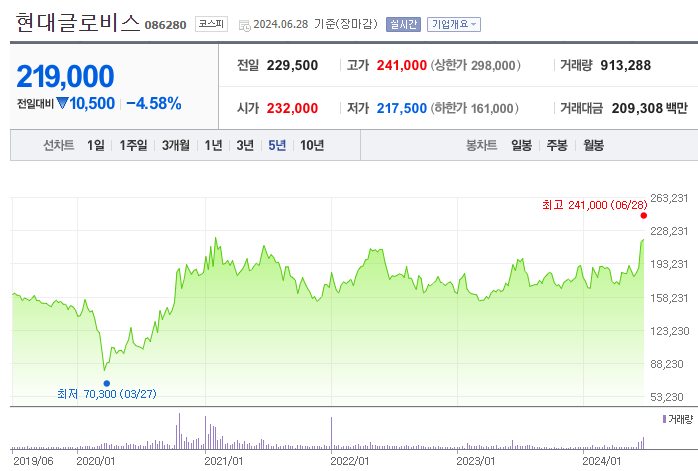Click the stock code 086280
Image resolution: width=698 pixels, height=471 pixels.
click(166, 25)
